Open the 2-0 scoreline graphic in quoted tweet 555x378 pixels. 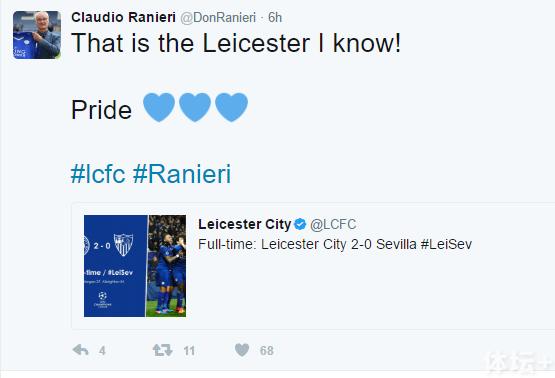tap(115, 266)
